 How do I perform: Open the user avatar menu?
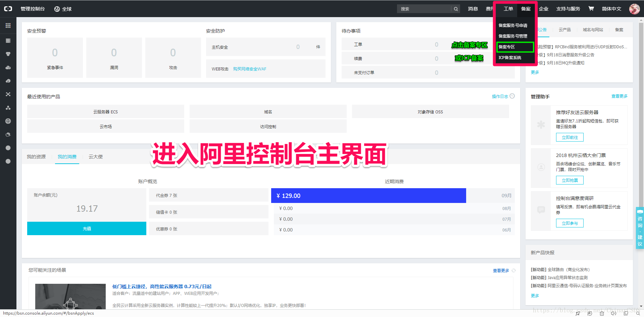pos(634,9)
